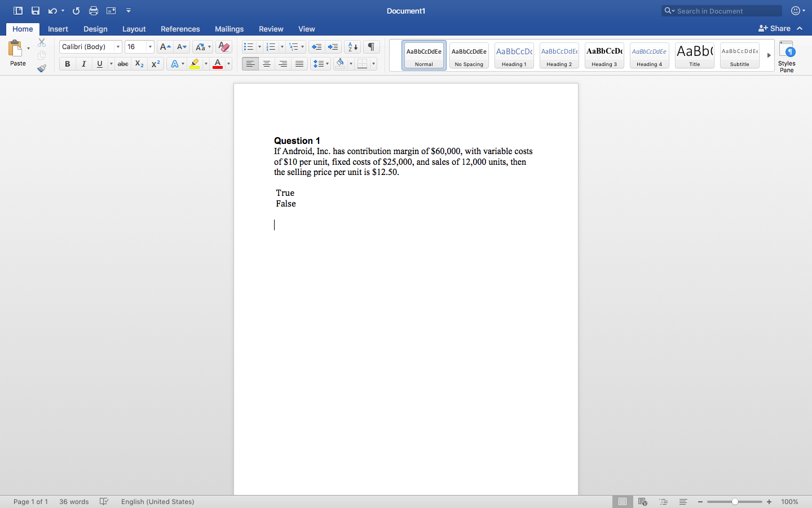The image size is (812, 508).
Task: Toggle paragraph marks display
Action: (x=371, y=46)
